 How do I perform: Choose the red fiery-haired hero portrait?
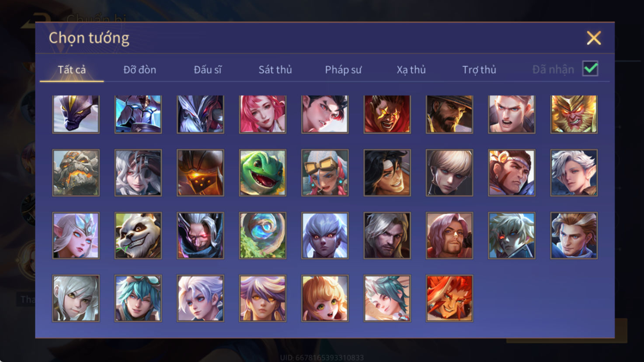[x=449, y=299]
